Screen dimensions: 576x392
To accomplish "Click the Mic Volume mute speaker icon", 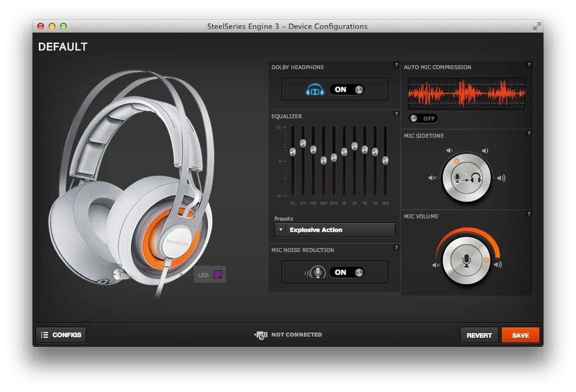I will point(436,265).
